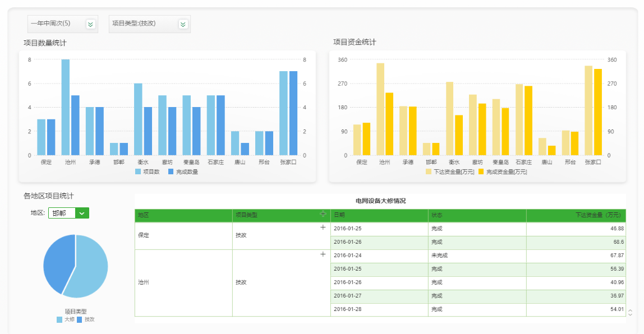The height and width of the screenshot is (334, 644).
Task: Click the 技改 cell in 沧州 row
Action: [282, 282]
